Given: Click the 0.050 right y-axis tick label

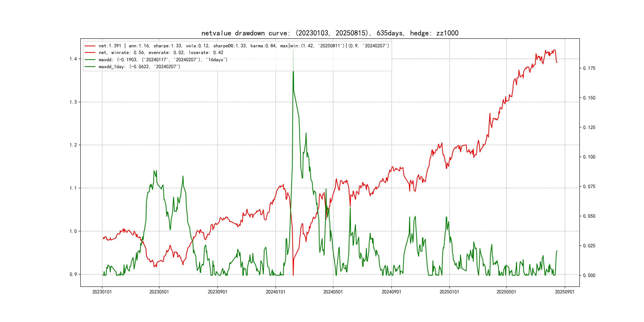Looking at the screenshot, I should click(589, 216).
